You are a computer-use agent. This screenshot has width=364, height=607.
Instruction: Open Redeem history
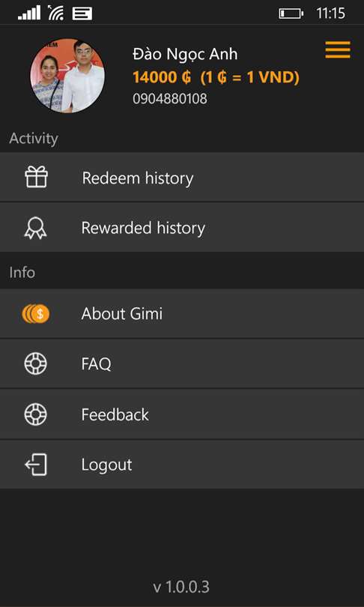[182, 177]
